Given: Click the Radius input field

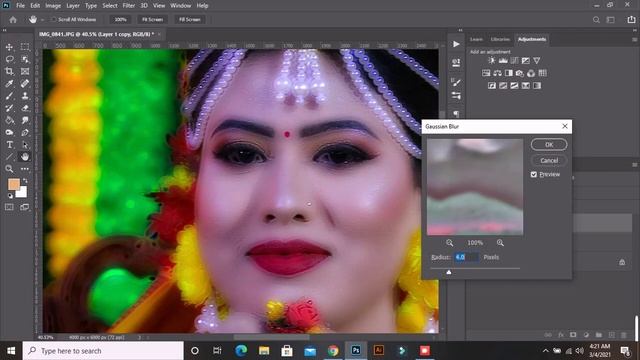Looking at the screenshot, I should pos(467,257).
